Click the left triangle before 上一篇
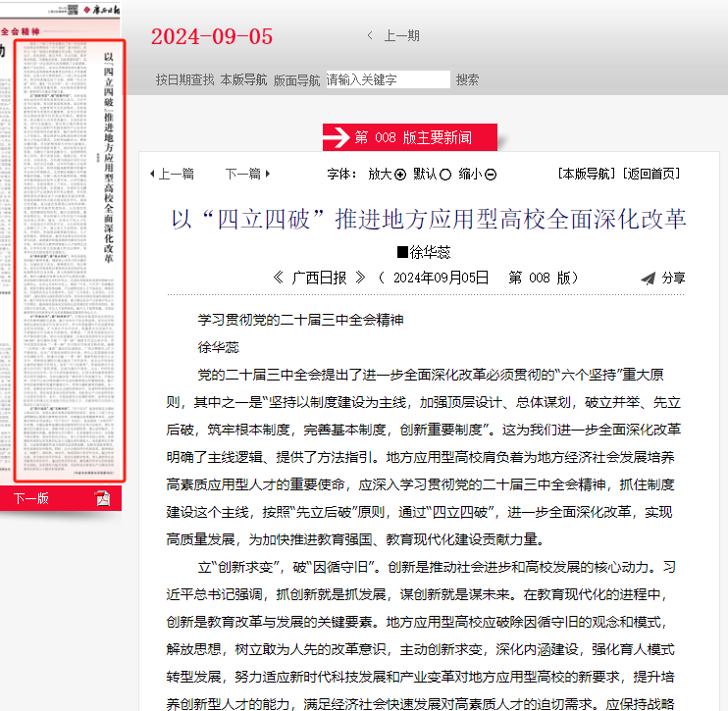728x711 pixels. pyautogui.click(x=152, y=175)
